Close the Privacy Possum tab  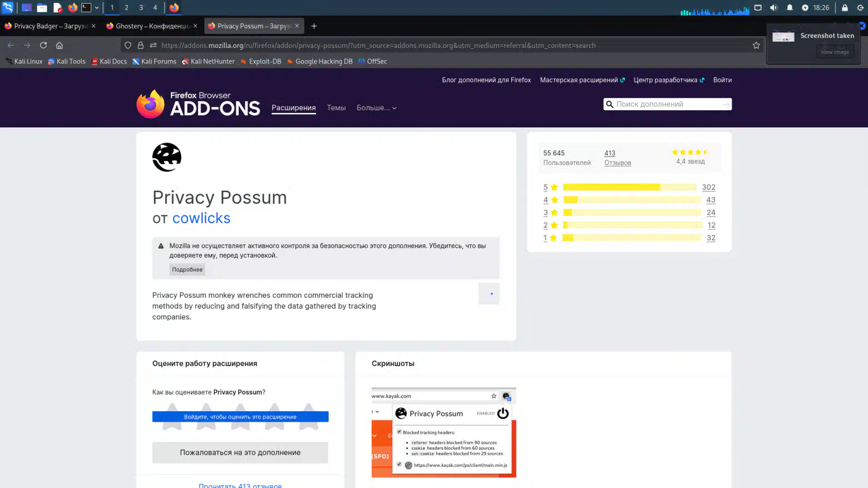pyautogui.click(x=297, y=26)
